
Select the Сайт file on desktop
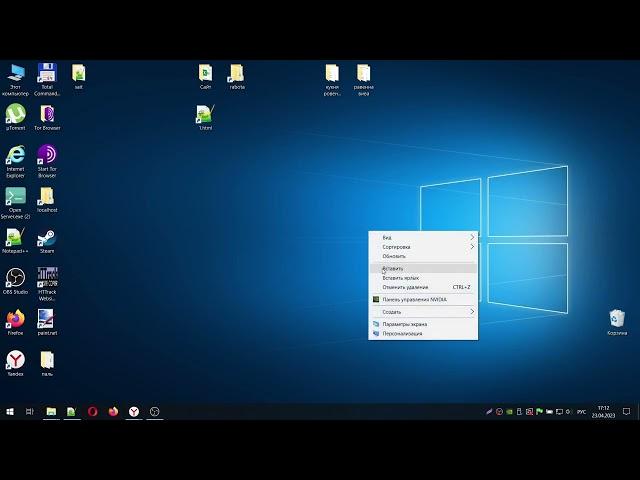[x=205, y=76]
